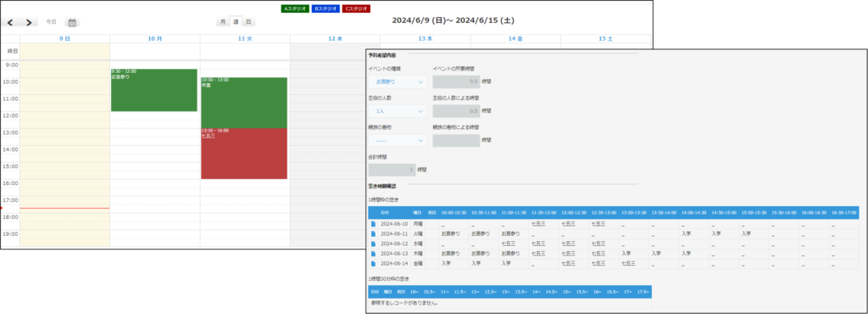This screenshot has height=314, width=868.
Task: Click the 11 火 column header link
Action: (x=245, y=39)
